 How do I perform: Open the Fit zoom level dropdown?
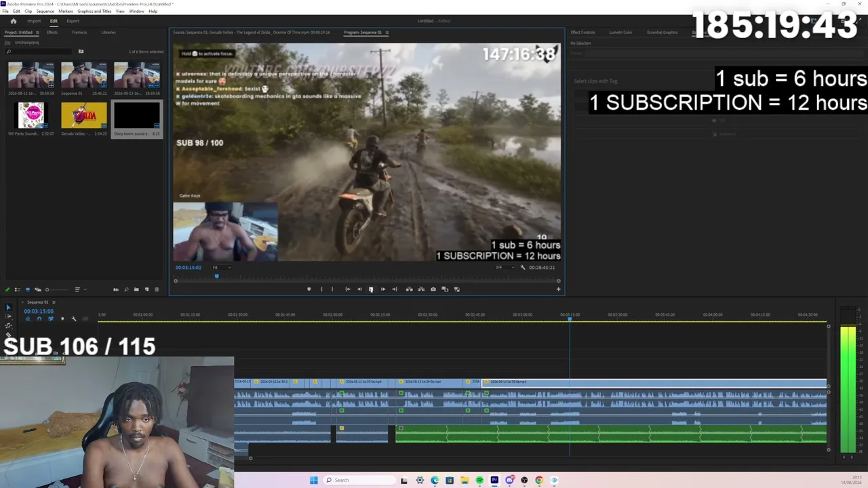pos(222,268)
